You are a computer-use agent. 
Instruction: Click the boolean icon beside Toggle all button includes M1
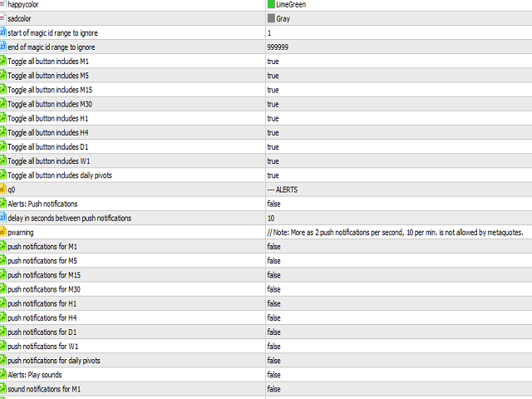[3, 62]
